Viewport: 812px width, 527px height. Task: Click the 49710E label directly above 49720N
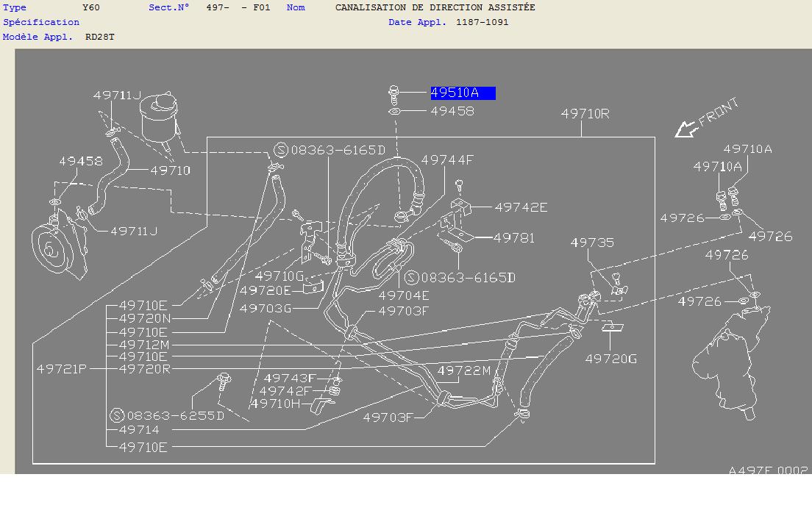(x=143, y=306)
